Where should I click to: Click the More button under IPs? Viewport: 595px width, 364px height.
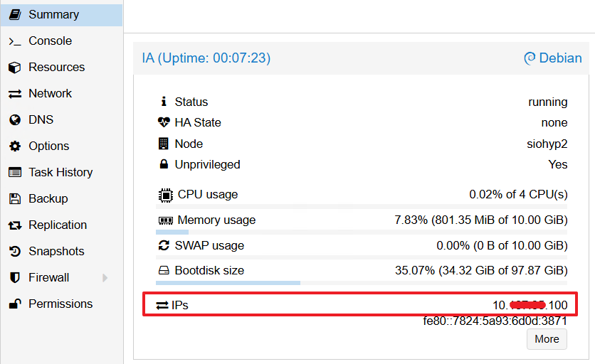click(x=547, y=339)
